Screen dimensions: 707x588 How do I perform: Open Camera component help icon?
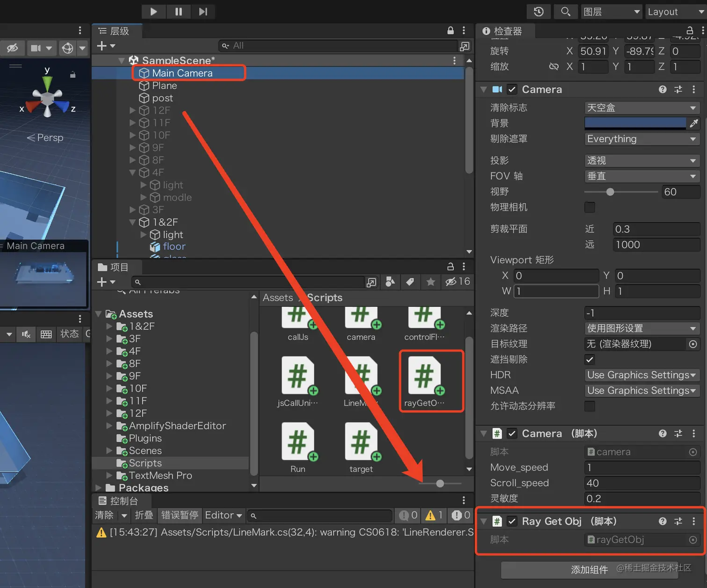click(663, 89)
